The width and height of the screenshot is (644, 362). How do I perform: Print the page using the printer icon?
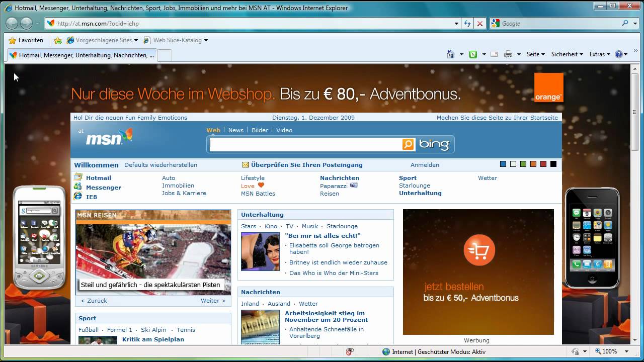point(508,54)
